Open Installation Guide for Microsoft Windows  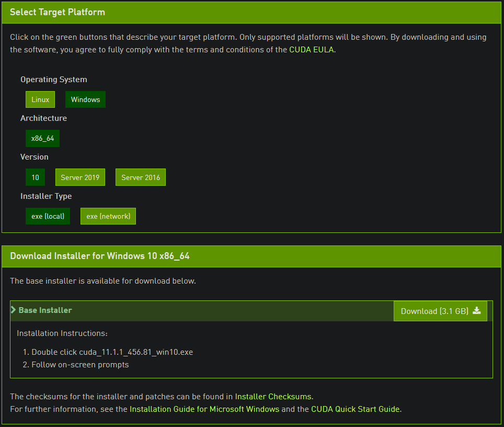(x=204, y=409)
